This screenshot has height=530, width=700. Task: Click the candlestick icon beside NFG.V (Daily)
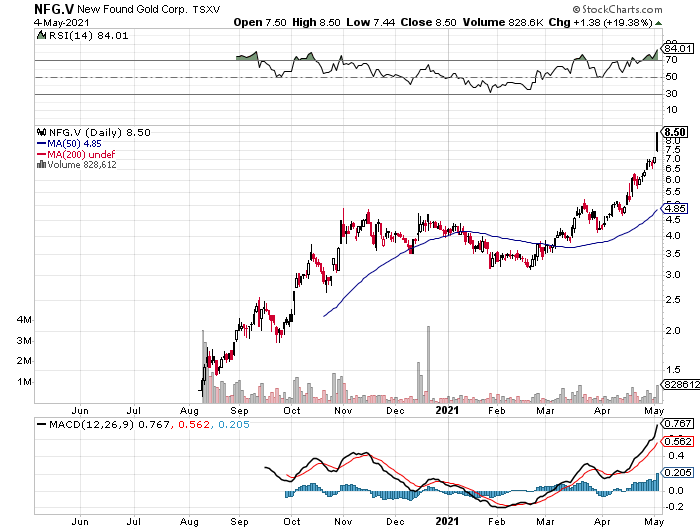pos(42,132)
